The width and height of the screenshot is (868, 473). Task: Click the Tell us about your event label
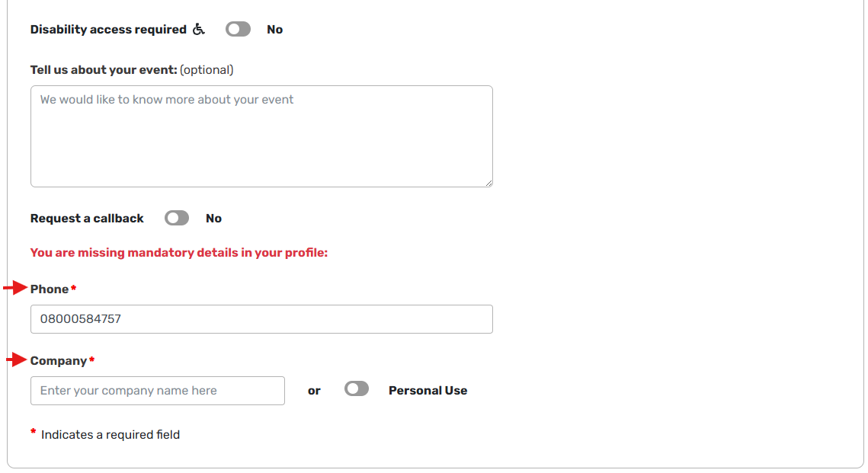coord(104,70)
